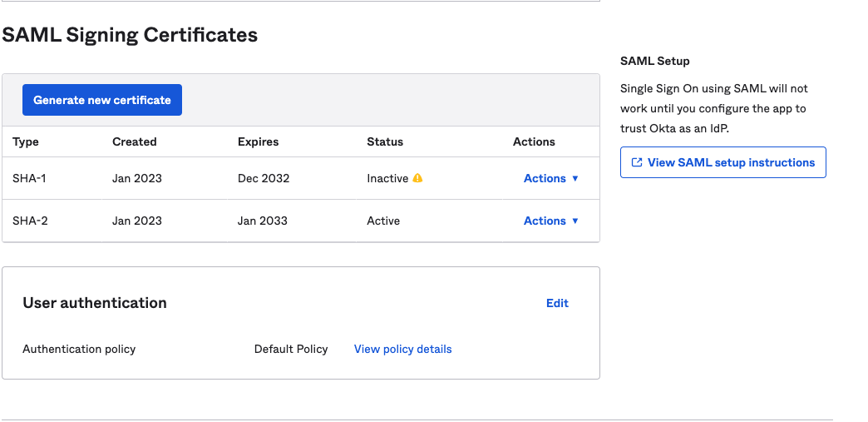Click the warning icon beside Inactive status
Screen dimensions: 868x422
pyautogui.click(x=417, y=178)
